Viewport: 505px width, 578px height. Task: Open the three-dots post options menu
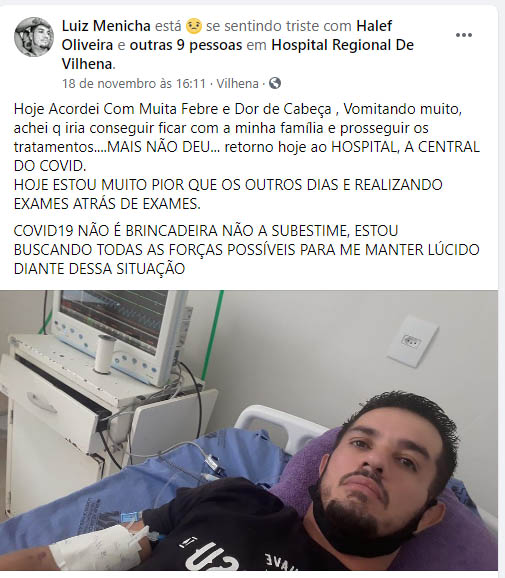(x=464, y=35)
